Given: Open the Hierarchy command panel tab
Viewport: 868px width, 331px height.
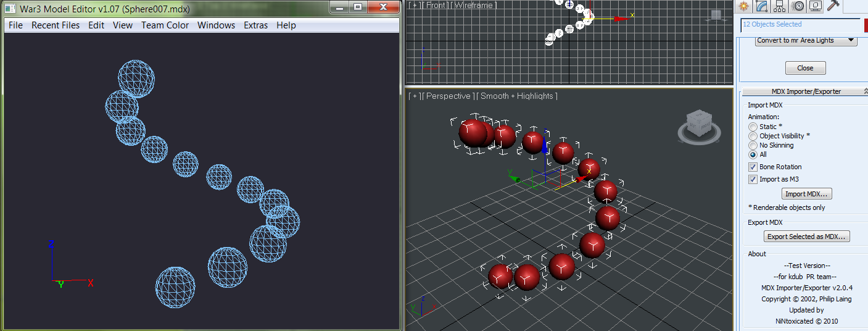Looking at the screenshot, I should coord(780,6).
